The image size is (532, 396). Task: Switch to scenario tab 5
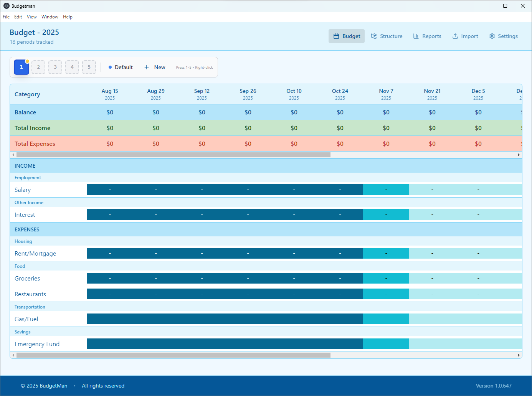pos(89,67)
